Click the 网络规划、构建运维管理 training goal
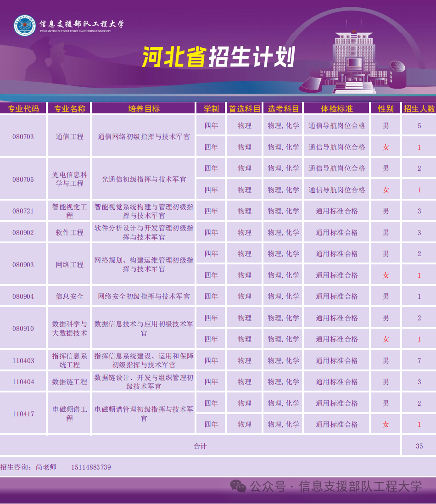Image resolution: width=436 pixels, height=504 pixels. 144,264
